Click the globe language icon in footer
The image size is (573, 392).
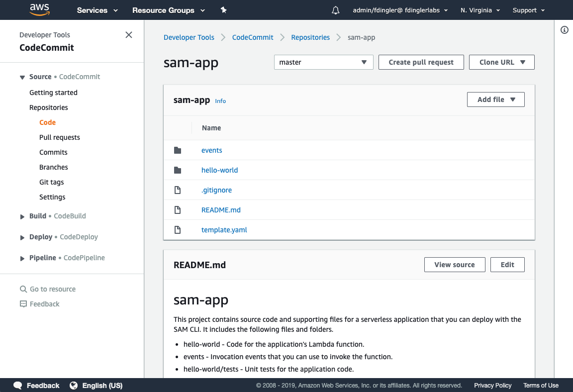point(74,386)
